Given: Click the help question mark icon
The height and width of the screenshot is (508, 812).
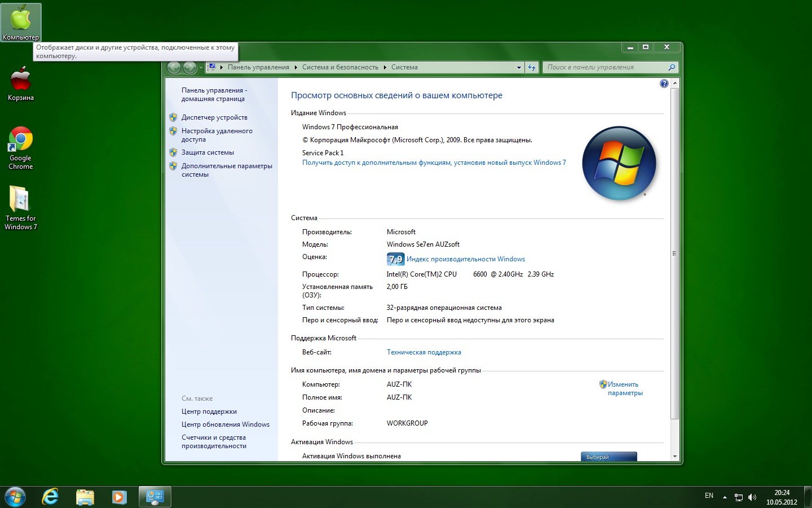Looking at the screenshot, I should click(x=664, y=84).
